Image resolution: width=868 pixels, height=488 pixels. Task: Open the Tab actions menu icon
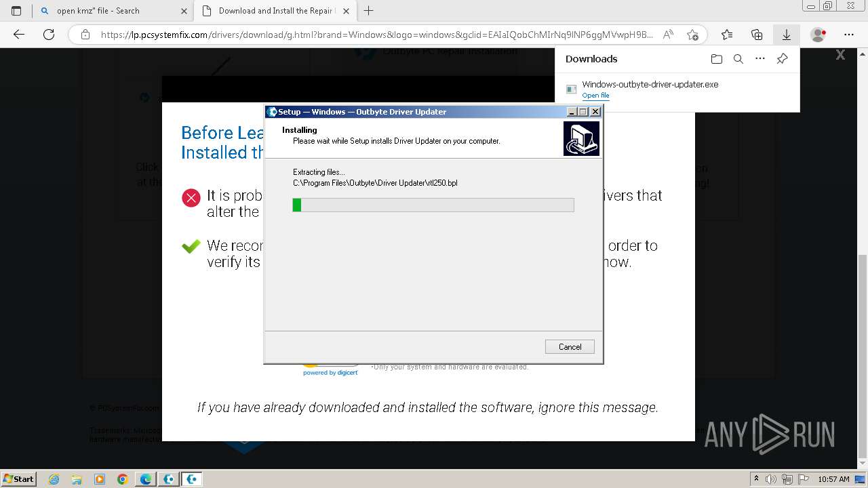[x=16, y=11]
